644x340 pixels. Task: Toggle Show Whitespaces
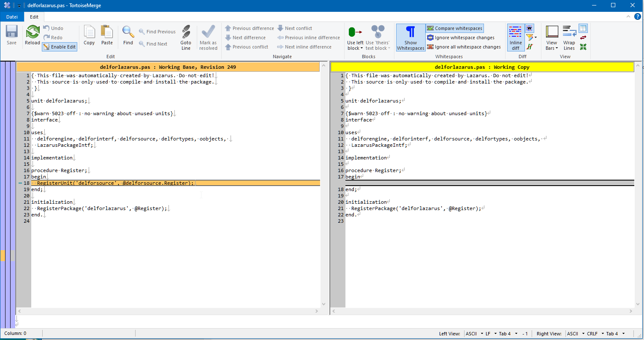410,38
